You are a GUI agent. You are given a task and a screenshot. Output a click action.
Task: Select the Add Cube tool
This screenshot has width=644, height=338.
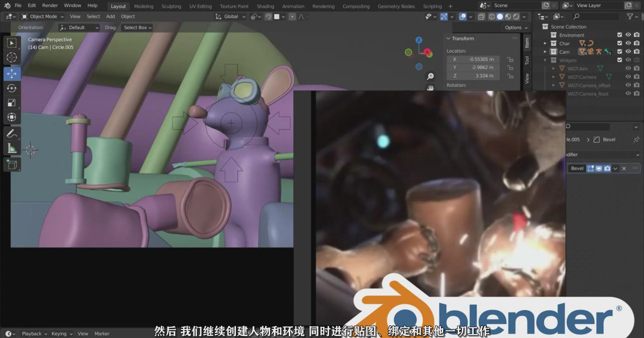12,164
